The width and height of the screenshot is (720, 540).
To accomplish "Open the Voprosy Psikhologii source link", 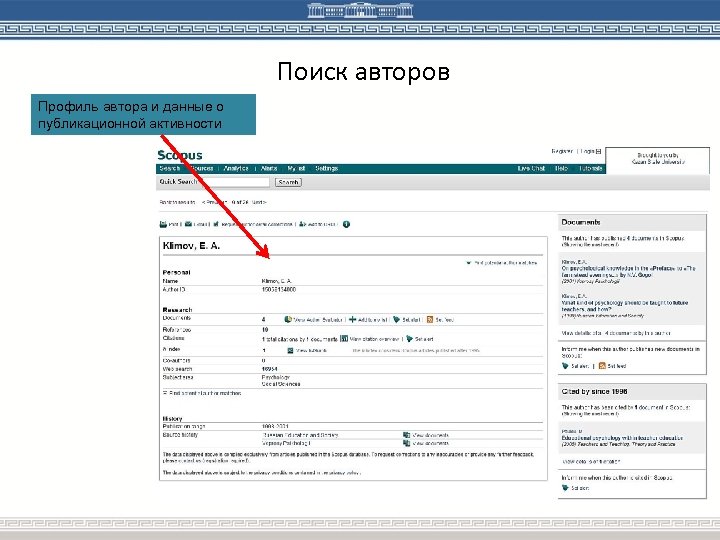I will pos(286,444).
